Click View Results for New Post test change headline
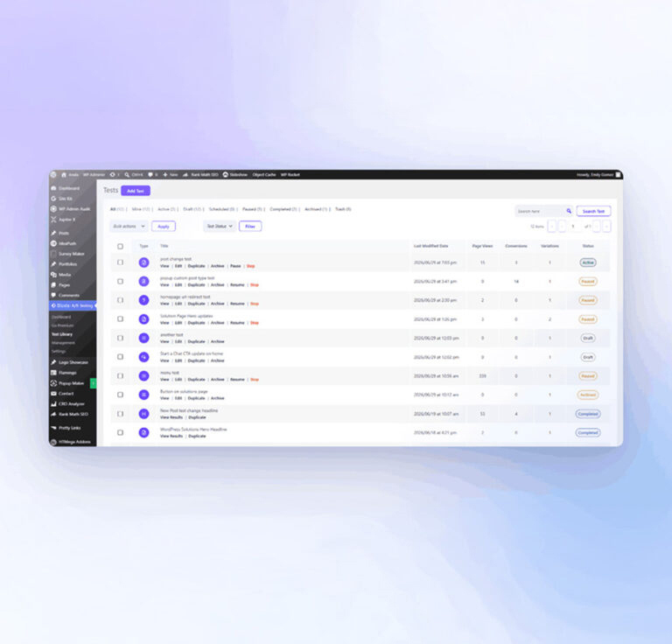Image resolution: width=672 pixels, height=644 pixels. 171,417
